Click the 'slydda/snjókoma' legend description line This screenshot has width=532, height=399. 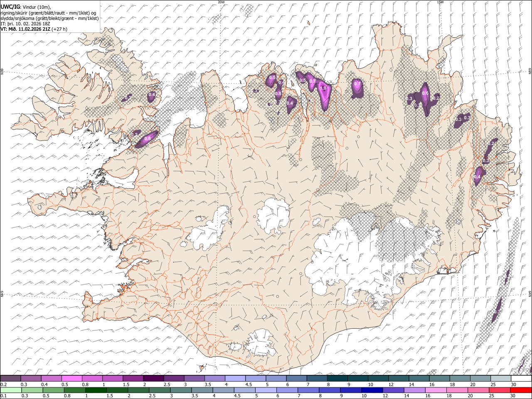pyautogui.click(x=49, y=18)
